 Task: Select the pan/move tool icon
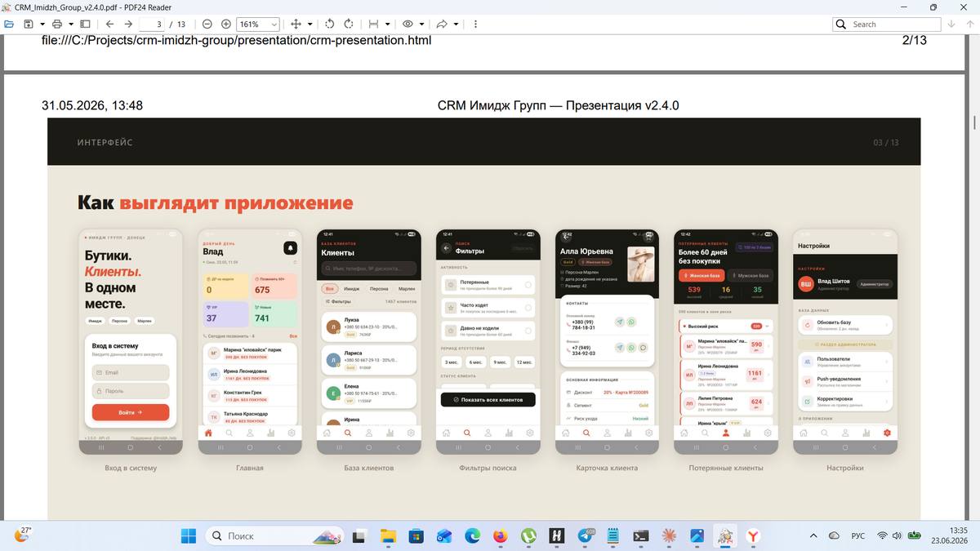click(296, 24)
